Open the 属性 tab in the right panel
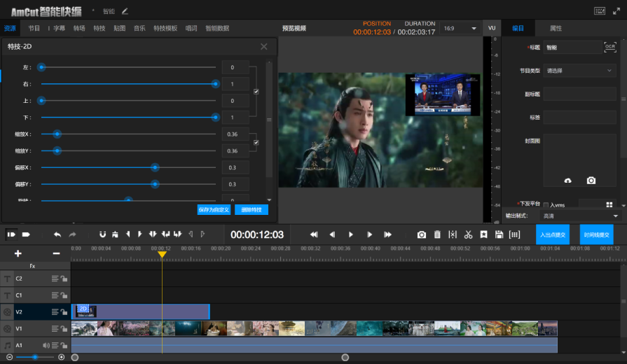 [556, 29]
